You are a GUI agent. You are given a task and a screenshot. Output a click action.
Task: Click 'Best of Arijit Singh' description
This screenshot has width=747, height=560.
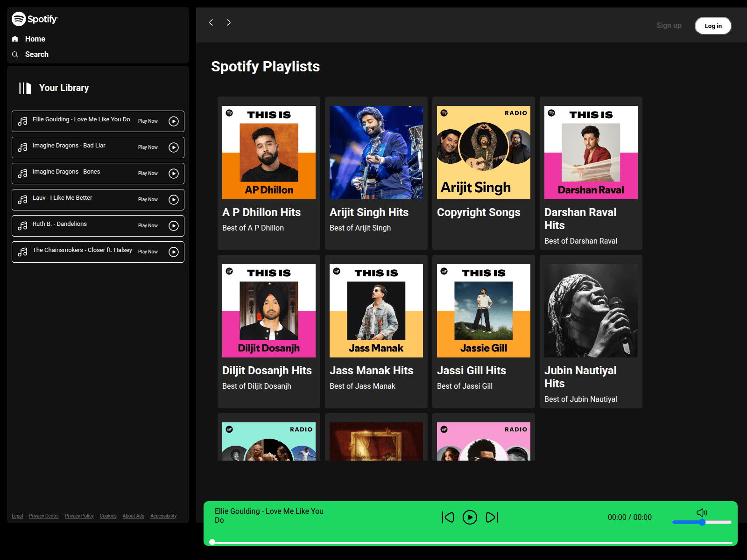(360, 228)
